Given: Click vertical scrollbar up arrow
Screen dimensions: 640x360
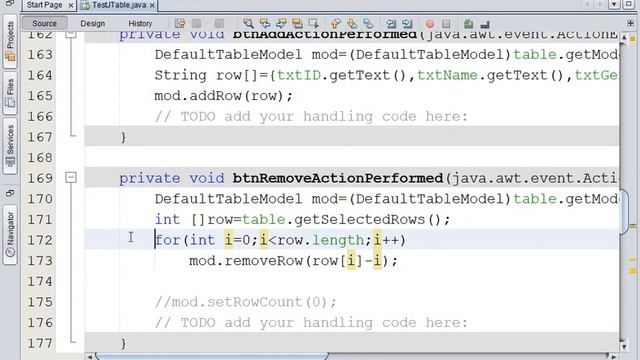Looking at the screenshot, I should coord(624,38).
